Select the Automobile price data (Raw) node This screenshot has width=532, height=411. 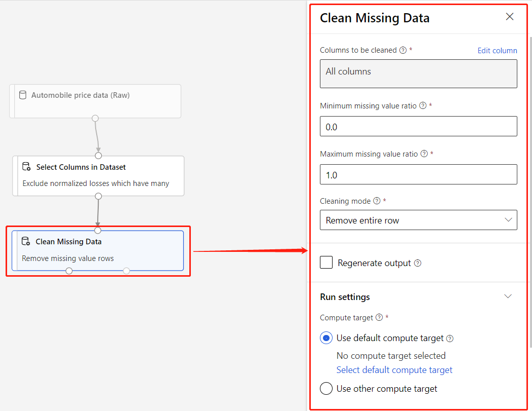(x=95, y=101)
